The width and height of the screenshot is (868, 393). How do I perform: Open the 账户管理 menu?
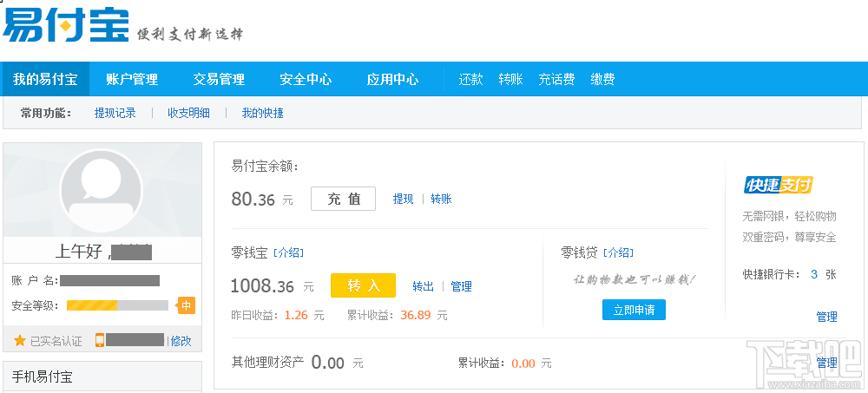tap(132, 79)
